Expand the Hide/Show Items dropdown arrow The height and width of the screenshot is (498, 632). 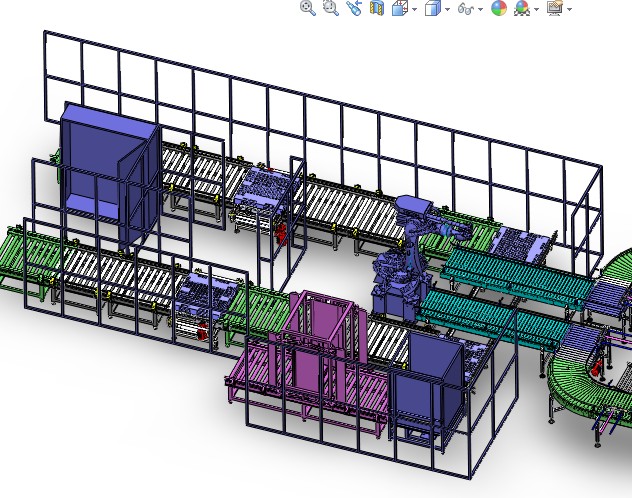pyautogui.click(x=480, y=9)
